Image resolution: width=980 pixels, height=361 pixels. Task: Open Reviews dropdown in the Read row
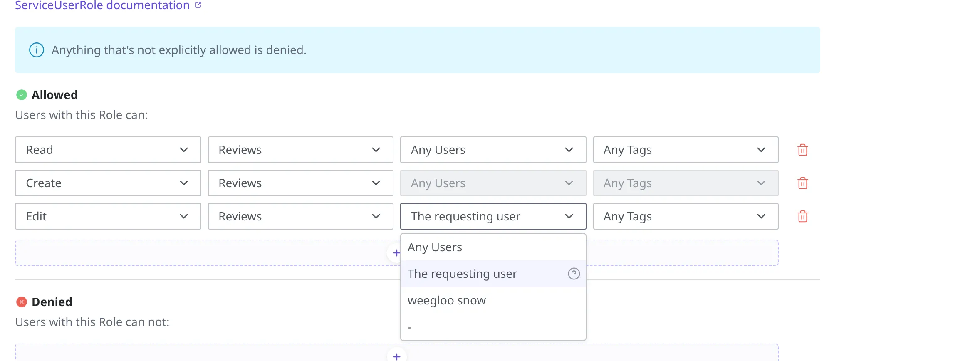tap(300, 150)
